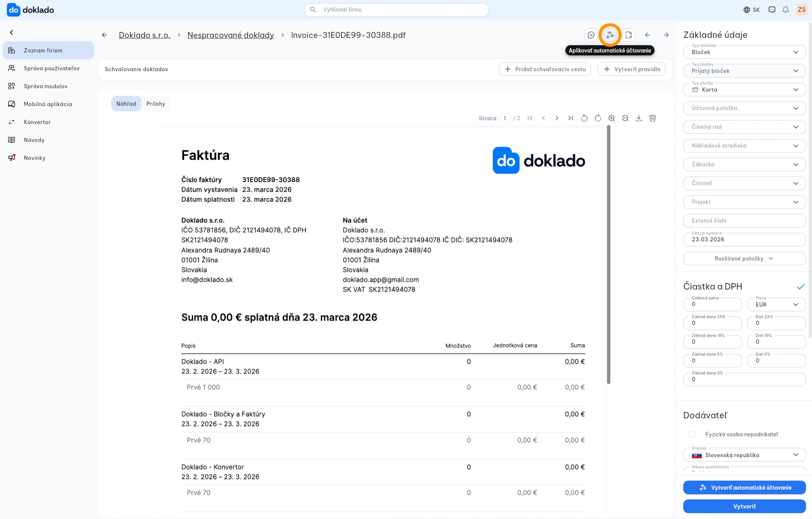Rotate preview counterclockwise

[x=584, y=118]
